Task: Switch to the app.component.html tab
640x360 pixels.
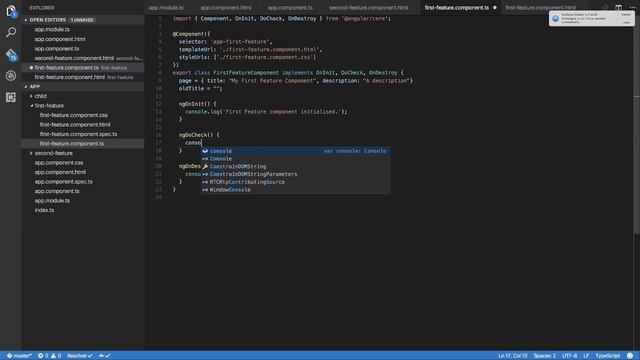Action: pos(226,8)
